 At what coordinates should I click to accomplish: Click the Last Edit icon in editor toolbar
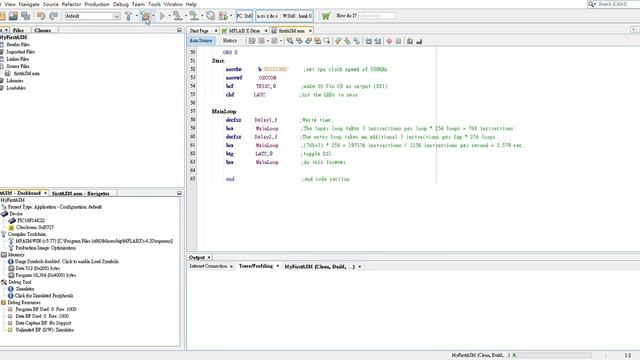click(x=252, y=41)
